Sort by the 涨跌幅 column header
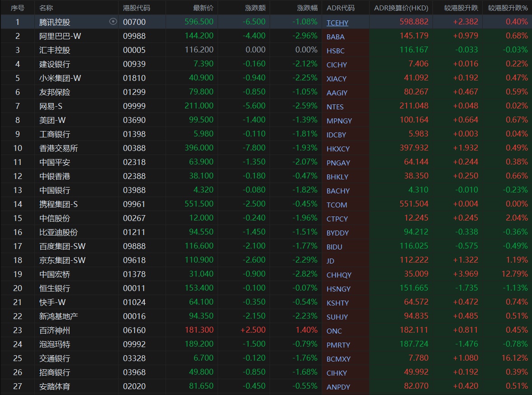 [x=307, y=8]
